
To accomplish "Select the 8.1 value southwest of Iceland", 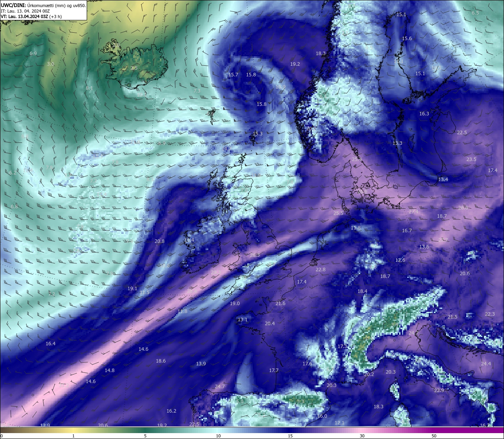I will pyautogui.click(x=89, y=88).
